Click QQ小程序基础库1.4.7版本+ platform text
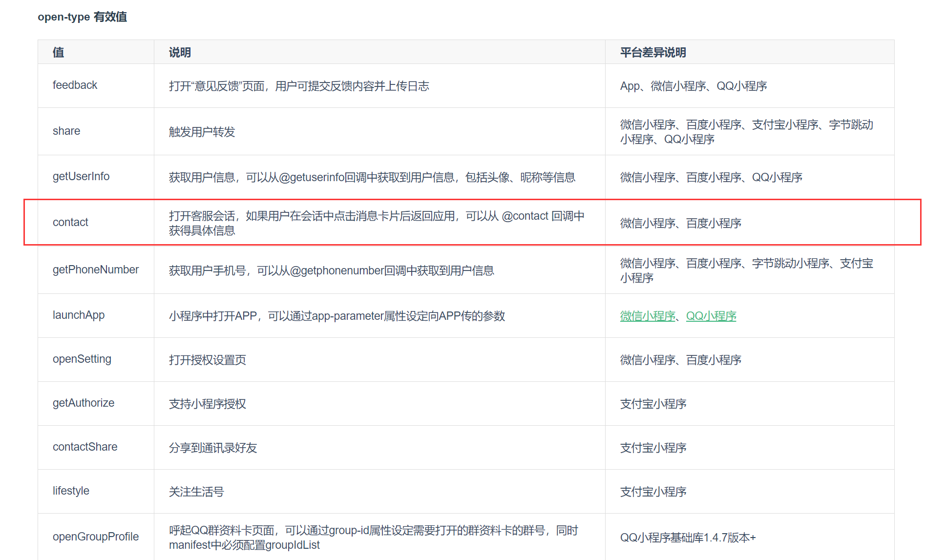Image resolution: width=945 pixels, height=560 pixels. [688, 538]
